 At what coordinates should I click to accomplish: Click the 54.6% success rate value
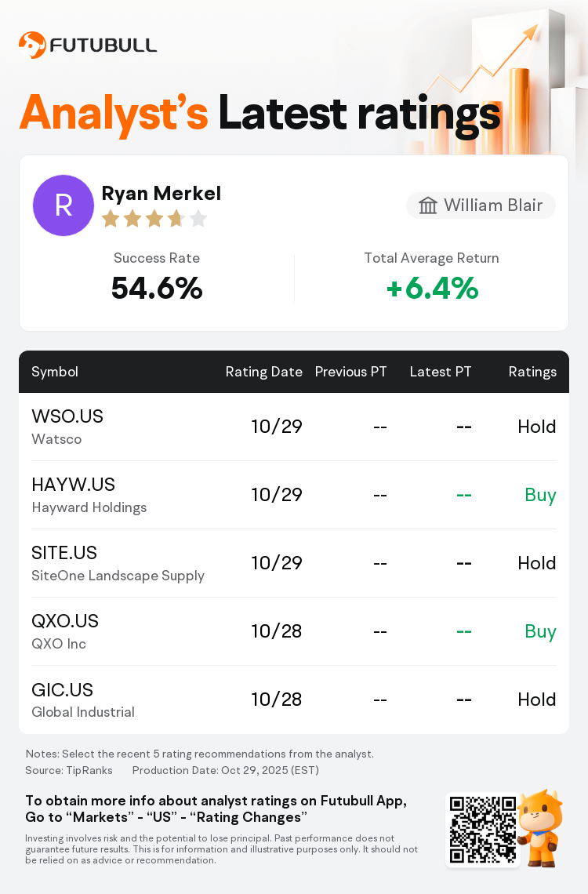[157, 289]
